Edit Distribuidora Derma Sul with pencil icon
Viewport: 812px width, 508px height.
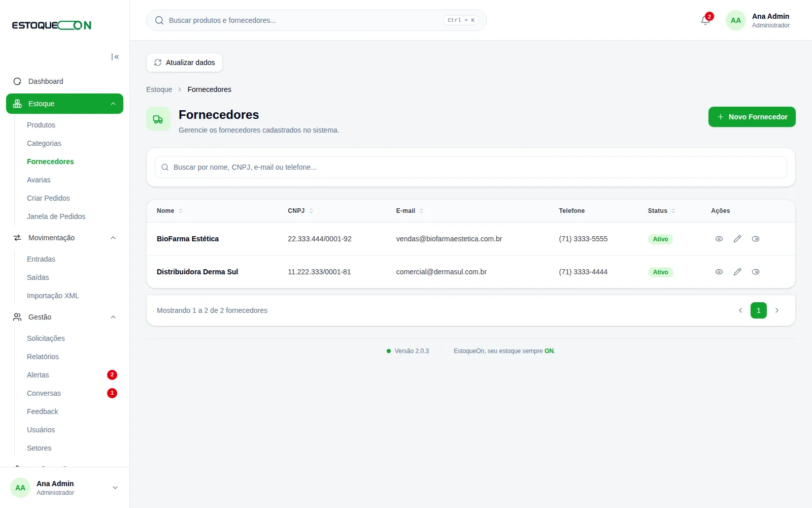click(x=737, y=272)
